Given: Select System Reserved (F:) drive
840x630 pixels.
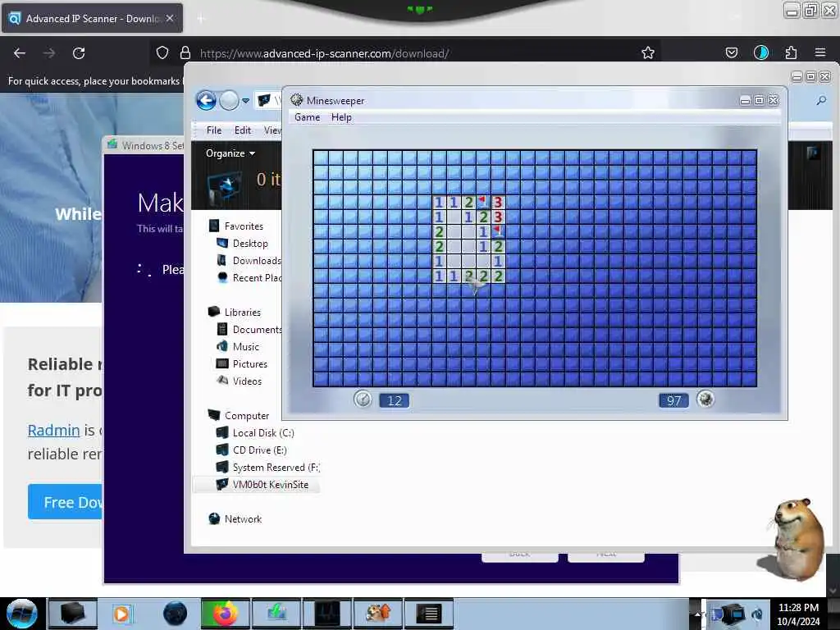Looking at the screenshot, I should click(276, 467).
